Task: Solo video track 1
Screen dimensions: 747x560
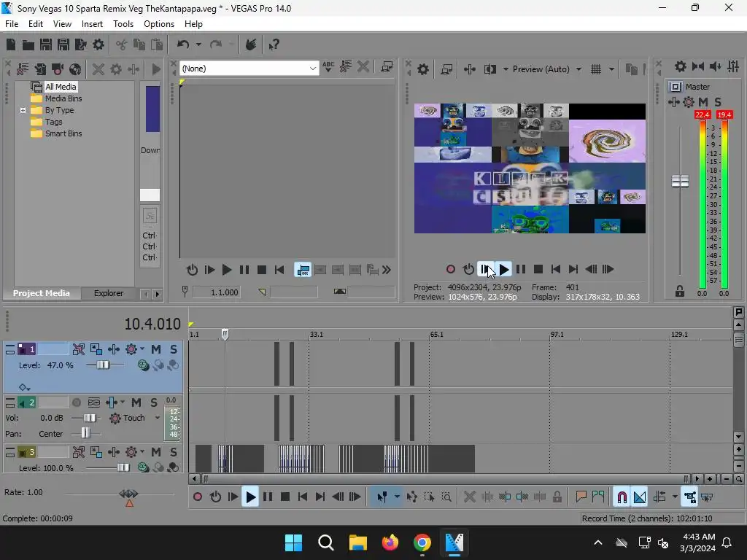Action: (x=174, y=349)
